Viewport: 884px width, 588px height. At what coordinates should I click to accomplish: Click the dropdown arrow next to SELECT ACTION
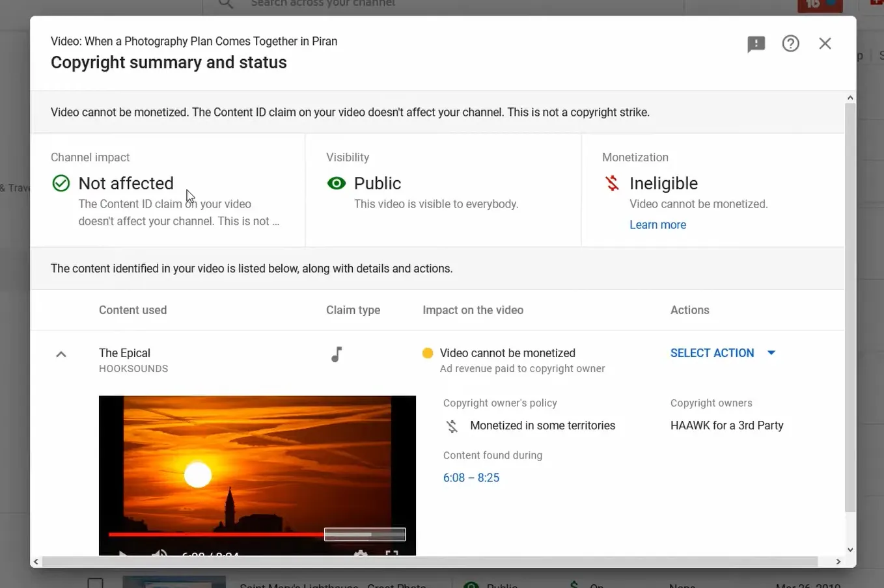(x=771, y=353)
